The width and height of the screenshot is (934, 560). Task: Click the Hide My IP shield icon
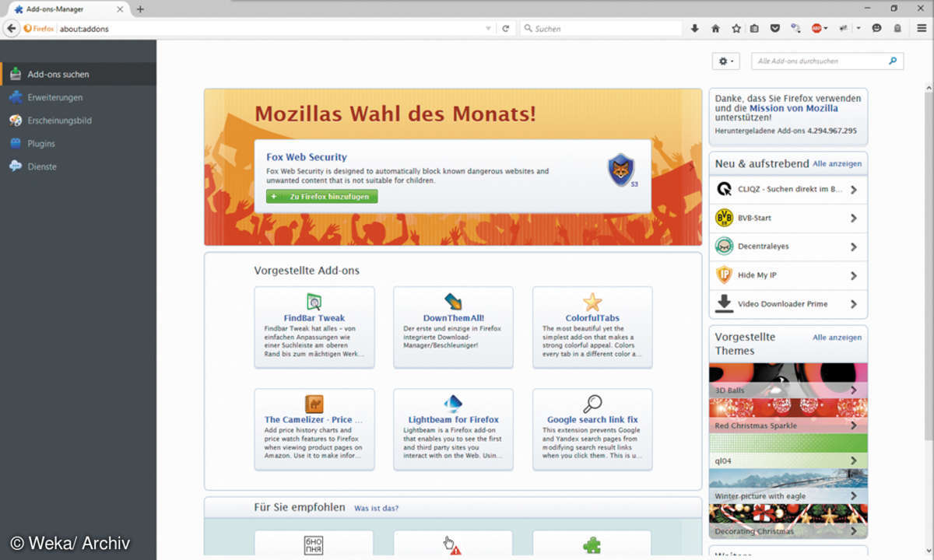pos(724,275)
